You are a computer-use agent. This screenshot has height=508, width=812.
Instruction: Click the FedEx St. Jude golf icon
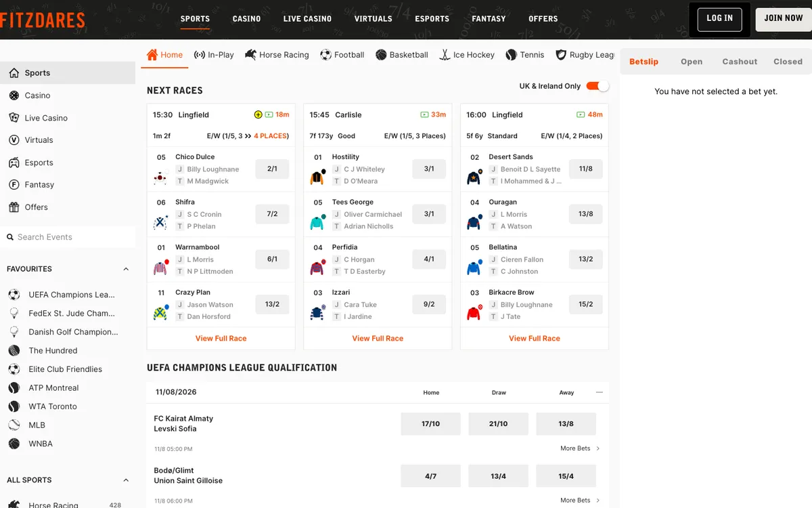pyautogui.click(x=14, y=314)
